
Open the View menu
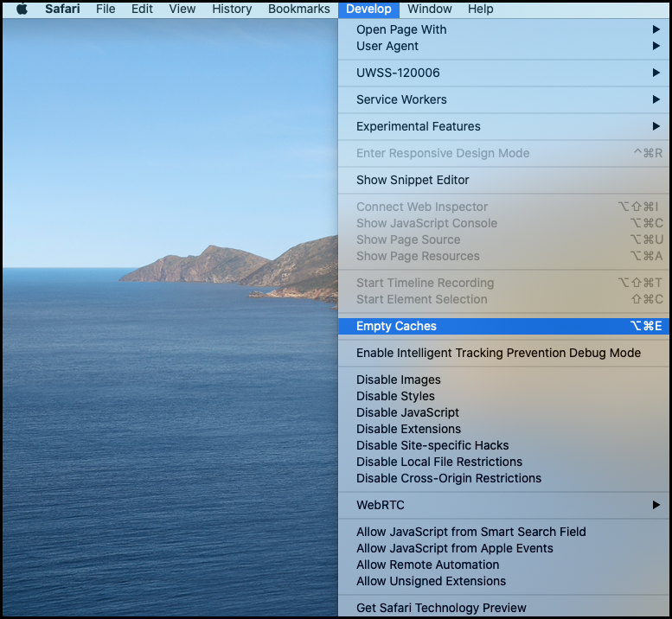pyautogui.click(x=182, y=9)
